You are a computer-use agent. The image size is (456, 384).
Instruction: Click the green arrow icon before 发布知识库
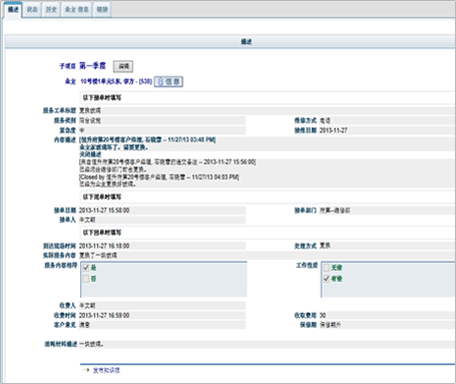point(86,370)
